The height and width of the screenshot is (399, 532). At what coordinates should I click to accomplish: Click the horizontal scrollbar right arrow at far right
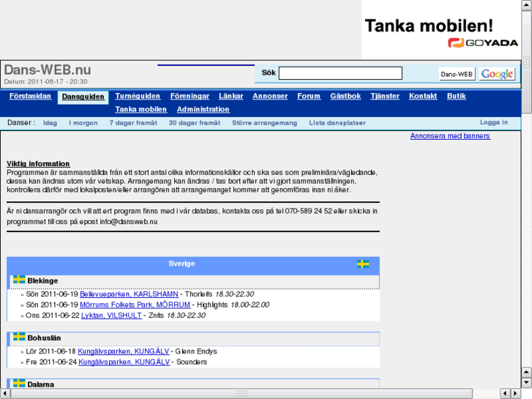pyautogui.click(x=516, y=394)
